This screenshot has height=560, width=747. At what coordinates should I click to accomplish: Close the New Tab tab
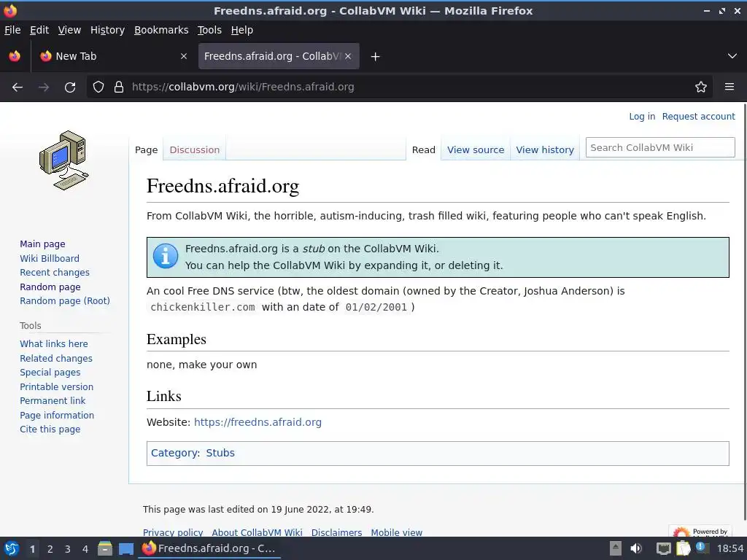click(x=184, y=56)
